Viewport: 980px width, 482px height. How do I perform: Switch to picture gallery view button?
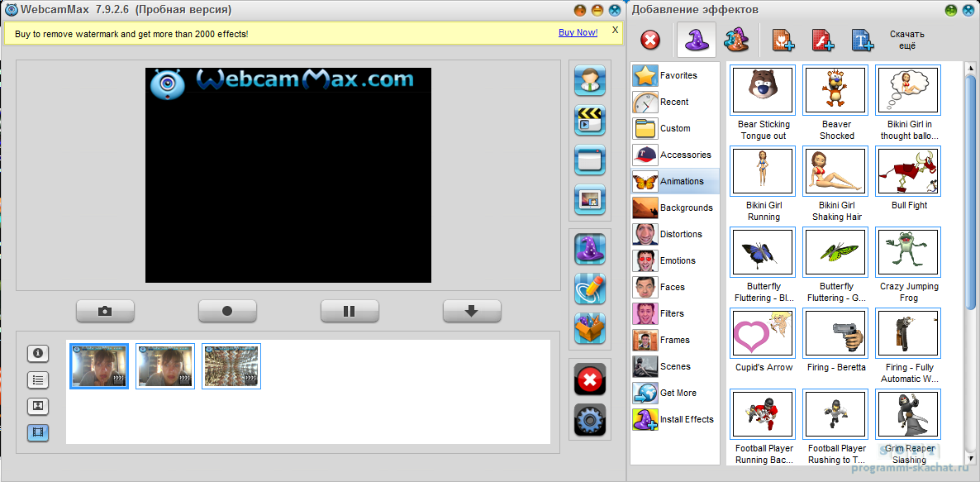(38, 406)
